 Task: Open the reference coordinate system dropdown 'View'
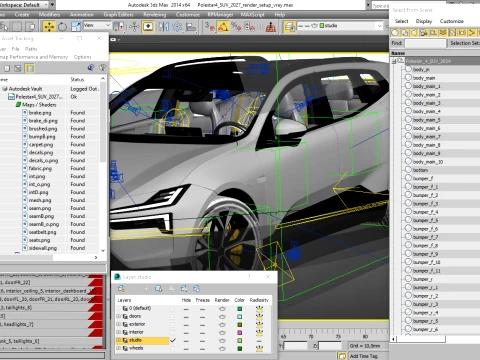point(97,25)
